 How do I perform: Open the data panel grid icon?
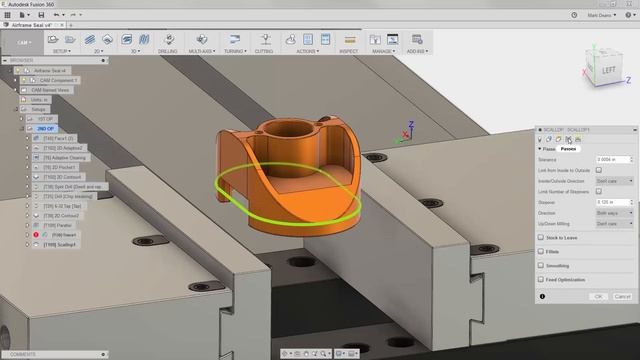click(x=7, y=15)
